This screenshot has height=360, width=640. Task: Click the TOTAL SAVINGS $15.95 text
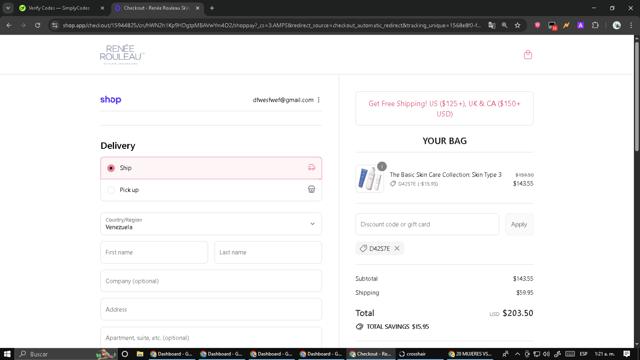click(398, 327)
